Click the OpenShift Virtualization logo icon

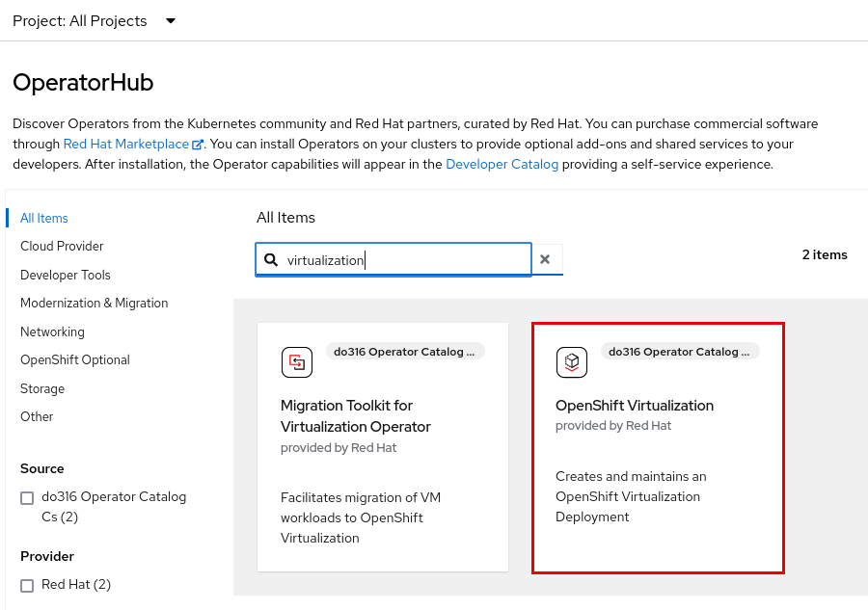572,362
